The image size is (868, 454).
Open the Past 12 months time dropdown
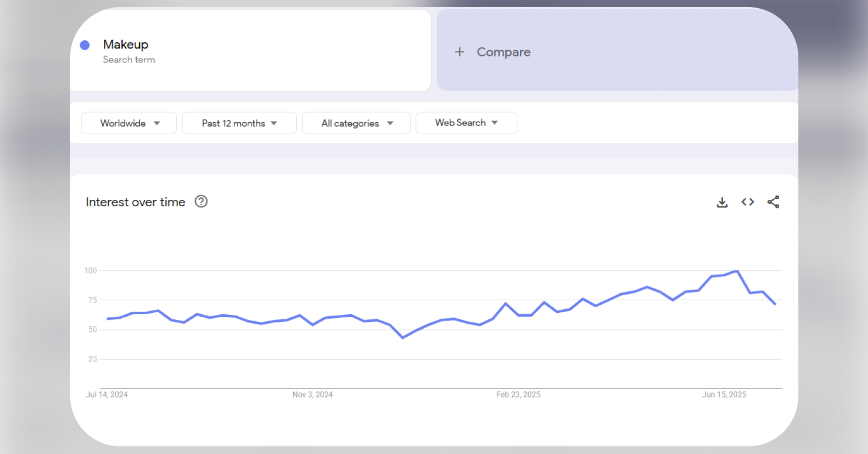[x=239, y=123]
